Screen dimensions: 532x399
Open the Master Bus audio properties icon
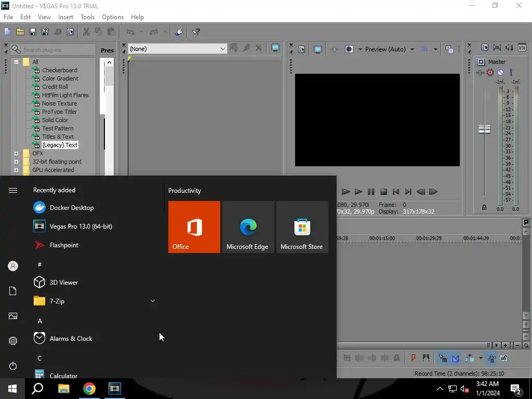[x=485, y=48]
